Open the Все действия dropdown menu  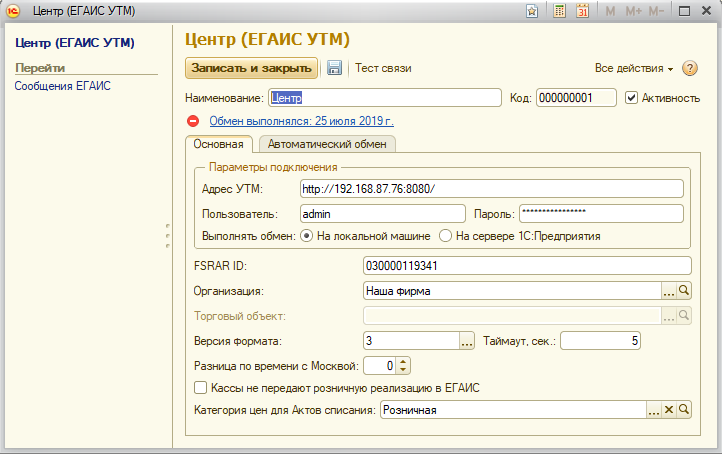point(634,69)
